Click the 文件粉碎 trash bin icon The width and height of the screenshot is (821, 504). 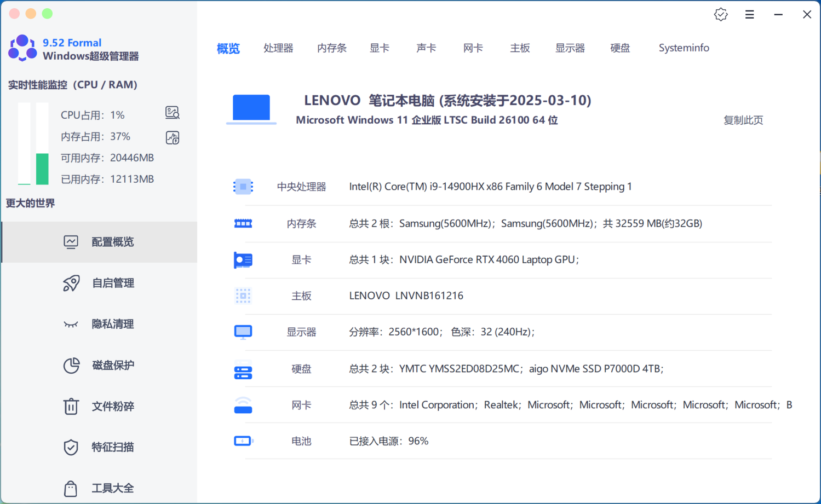coord(71,406)
